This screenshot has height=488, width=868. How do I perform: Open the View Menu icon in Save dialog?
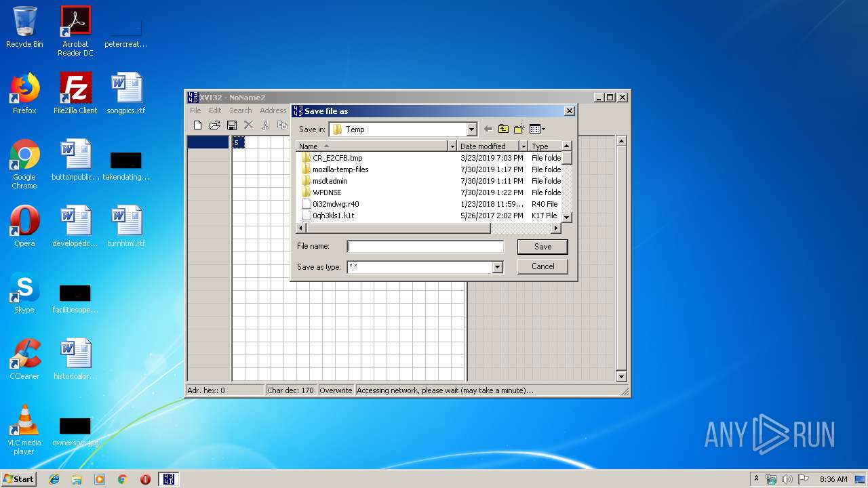pyautogui.click(x=537, y=129)
